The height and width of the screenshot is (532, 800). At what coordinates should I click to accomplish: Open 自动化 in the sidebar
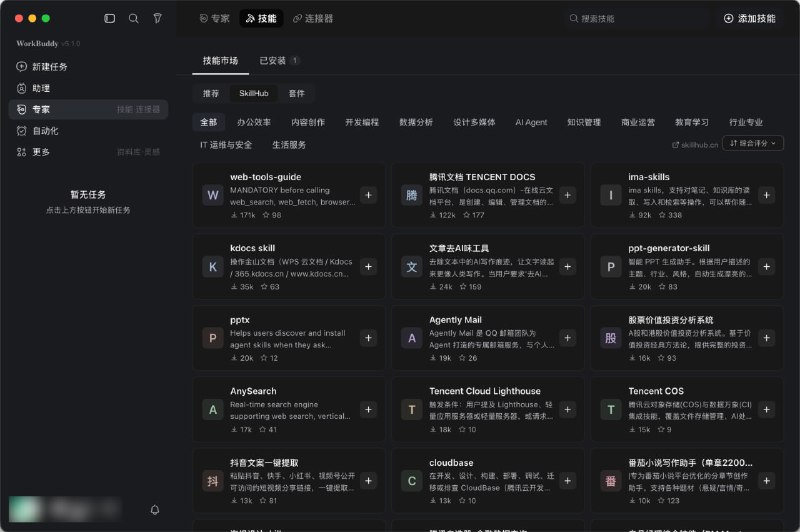pyautogui.click(x=88, y=131)
